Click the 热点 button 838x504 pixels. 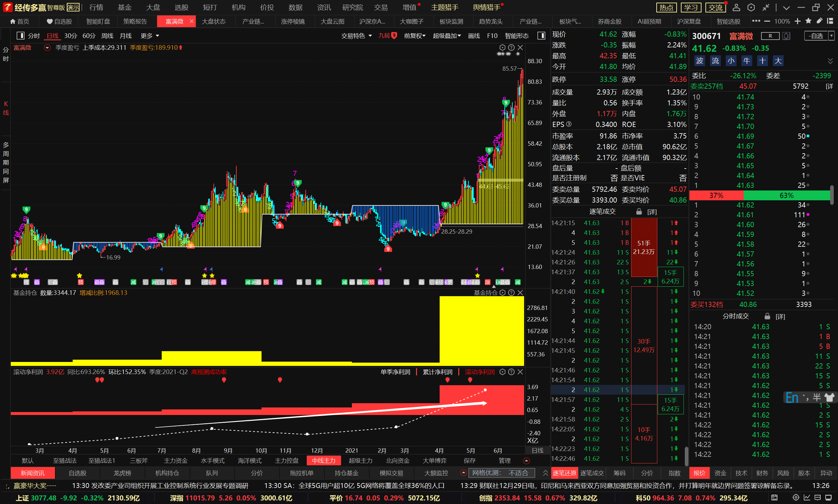click(x=666, y=8)
